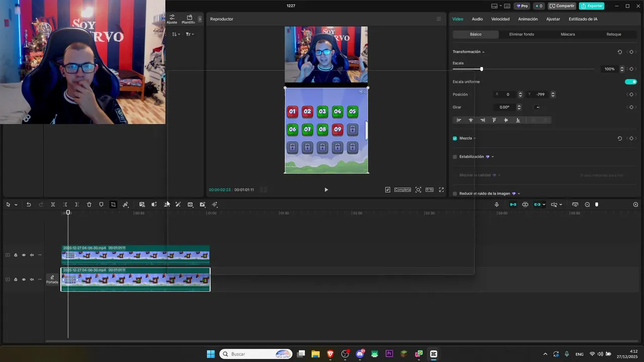
Task: Open the preview axis split dropdown
Action: (560, 205)
